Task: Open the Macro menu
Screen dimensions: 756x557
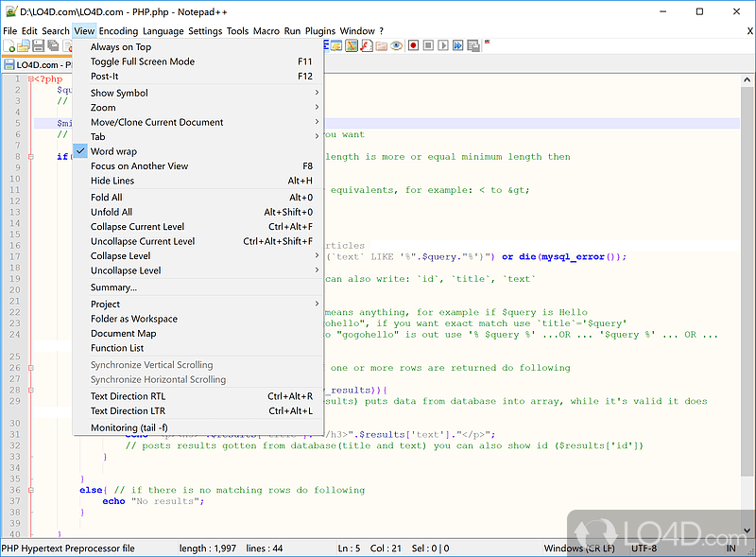Action: pos(266,31)
